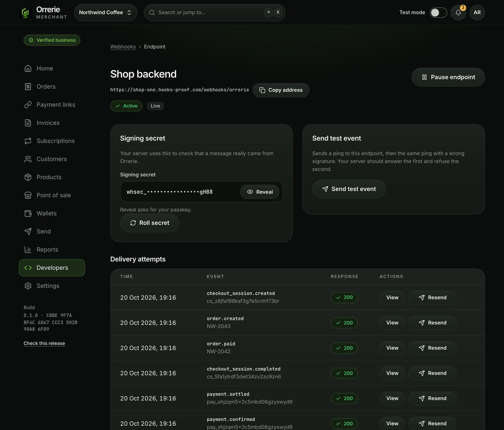Viewport: 504px width, 430px height.
Task: View the checkout_session.created delivery attempt
Action: [x=392, y=298]
